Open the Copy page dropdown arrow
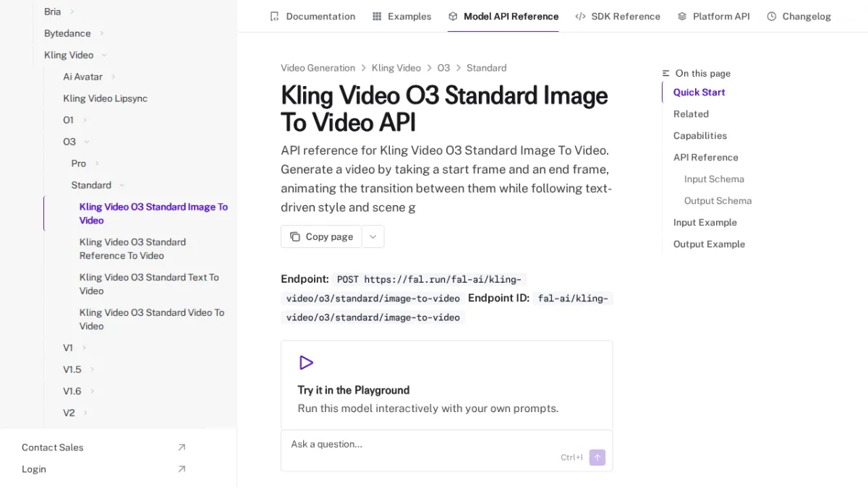The height and width of the screenshot is (488, 868). tap(373, 236)
